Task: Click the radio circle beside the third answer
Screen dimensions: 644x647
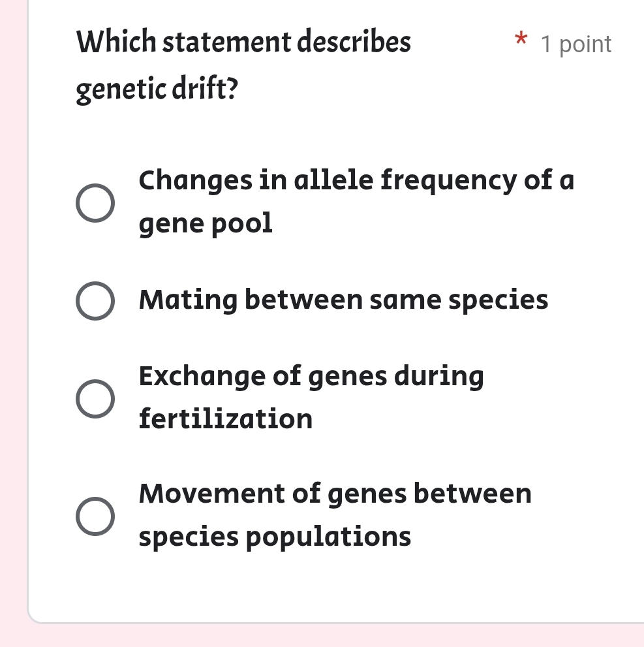Action: pos(95,398)
